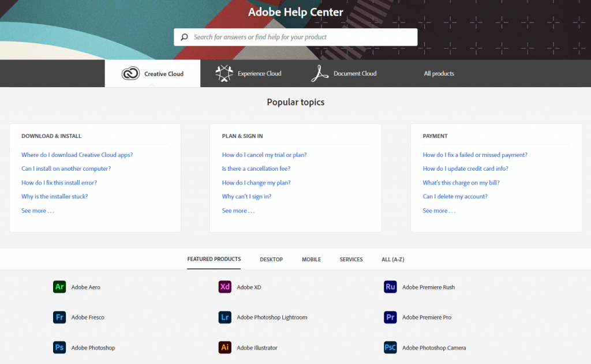Select the Adobe Premiere Rush icon
591x364 pixels.
pyautogui.click(x=390, y=287)
